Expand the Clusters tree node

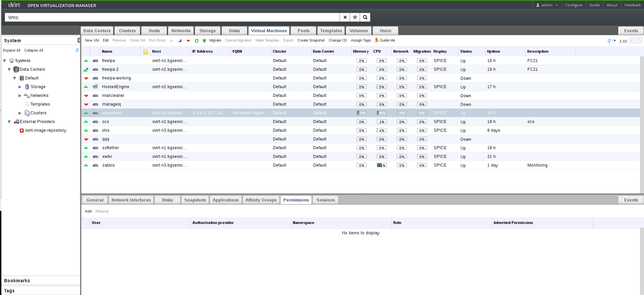click(x=20, y=113)
